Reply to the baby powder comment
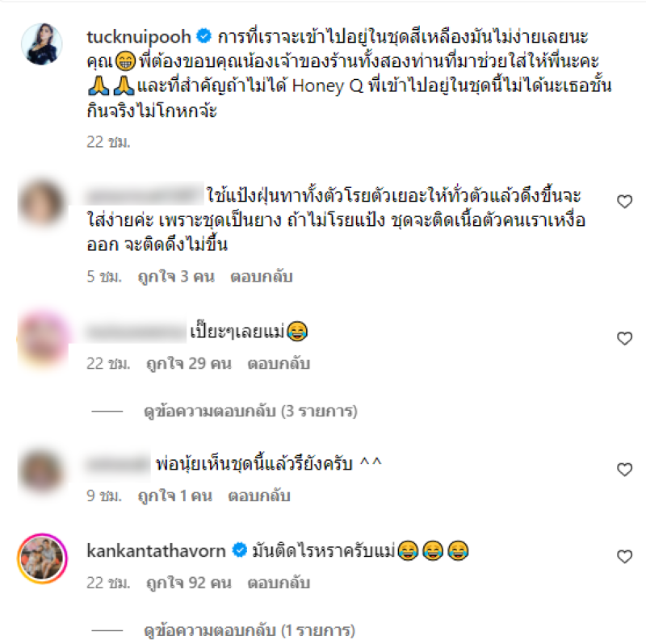This screenshot has height=644, width=646. tap(261, 276)
